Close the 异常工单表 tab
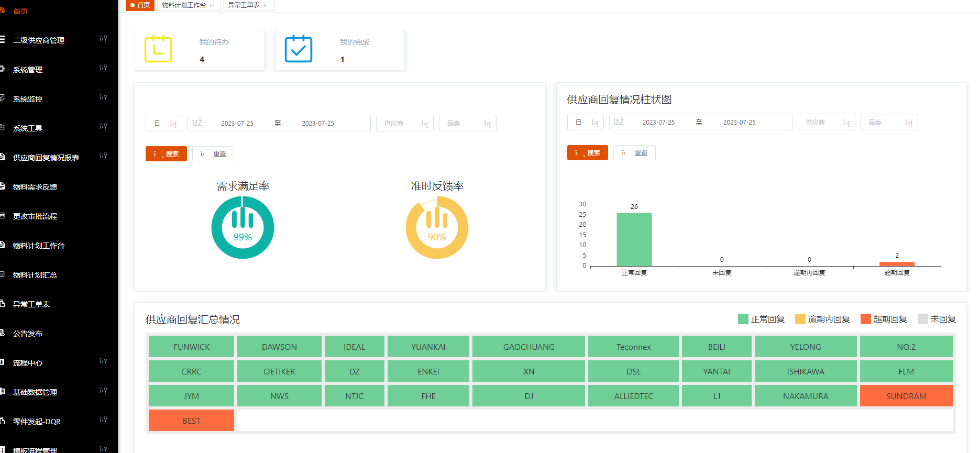Viewport: 980px width, 453px height. pyautogui.click(x=266, y=5)
